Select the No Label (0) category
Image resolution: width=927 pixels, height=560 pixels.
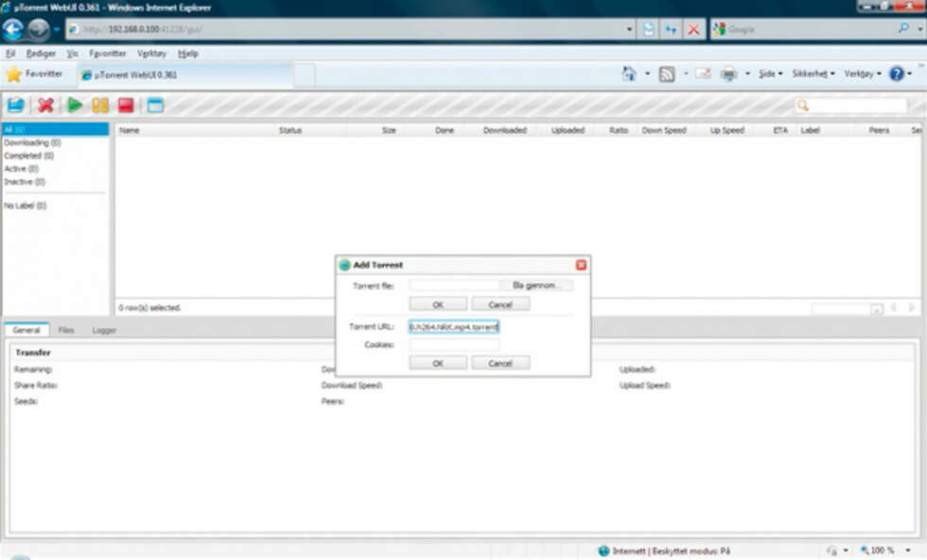click(x=25, y=206)
